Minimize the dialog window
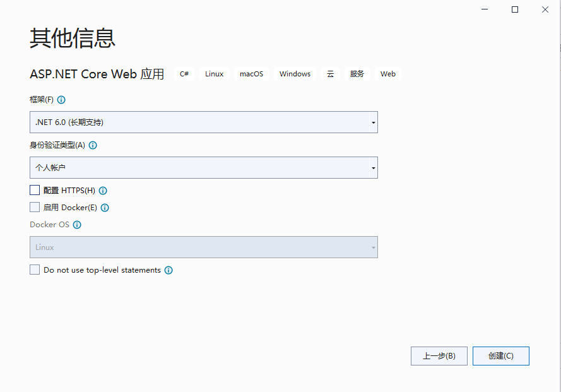Image resolution: width=561 pixels, height=392 pixels. pyautogui.click(x=485, y=9)
